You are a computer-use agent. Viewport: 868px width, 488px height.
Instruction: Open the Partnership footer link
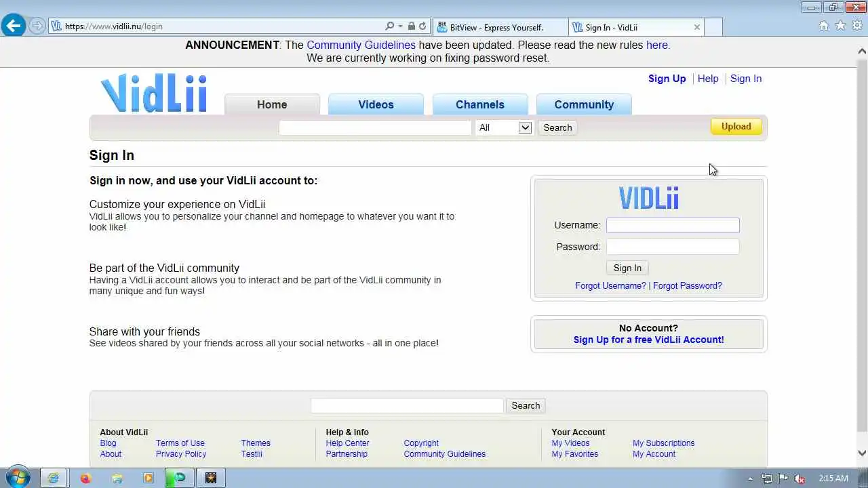click(347, 454)
